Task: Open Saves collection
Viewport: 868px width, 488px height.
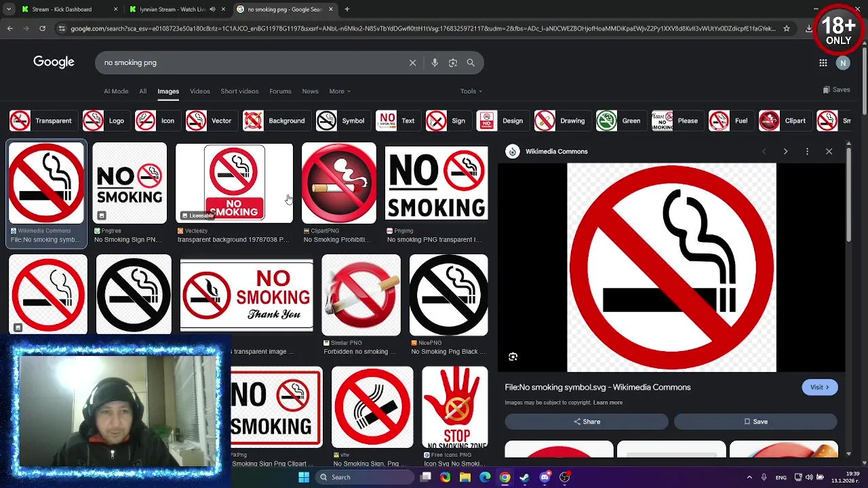Action: [x=836, y=89]
